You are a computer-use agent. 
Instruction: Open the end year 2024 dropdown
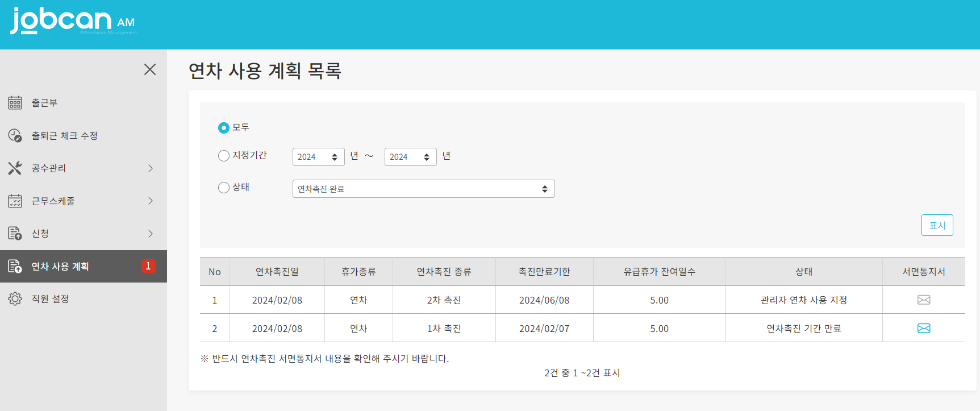click(x=410, y=157)
